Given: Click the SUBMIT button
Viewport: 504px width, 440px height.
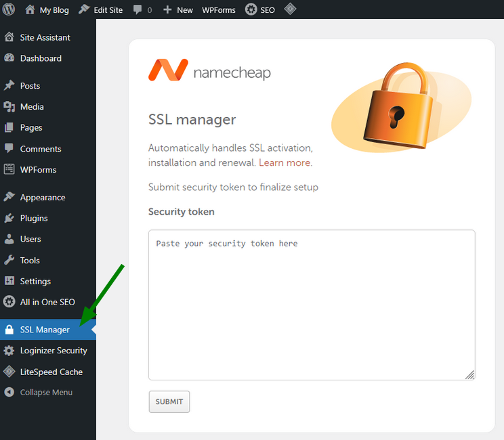Looking at the screenshot, I should coord(169,401).
